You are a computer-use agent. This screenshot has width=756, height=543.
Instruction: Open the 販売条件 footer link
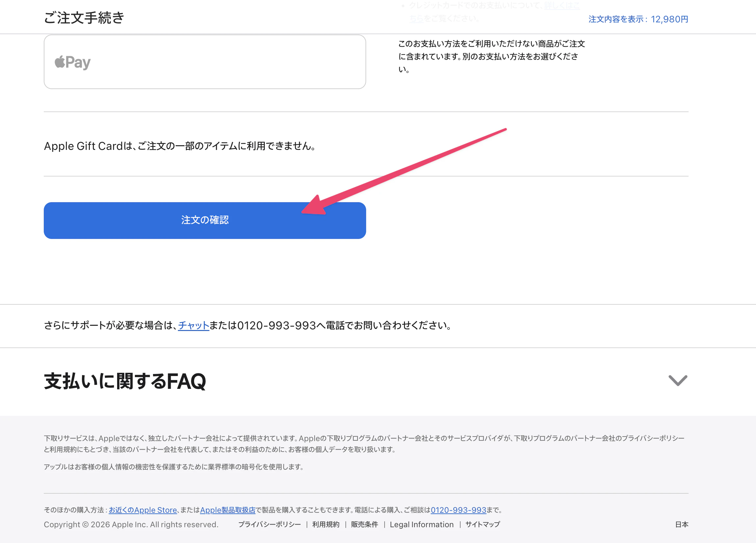click(364, 524)
